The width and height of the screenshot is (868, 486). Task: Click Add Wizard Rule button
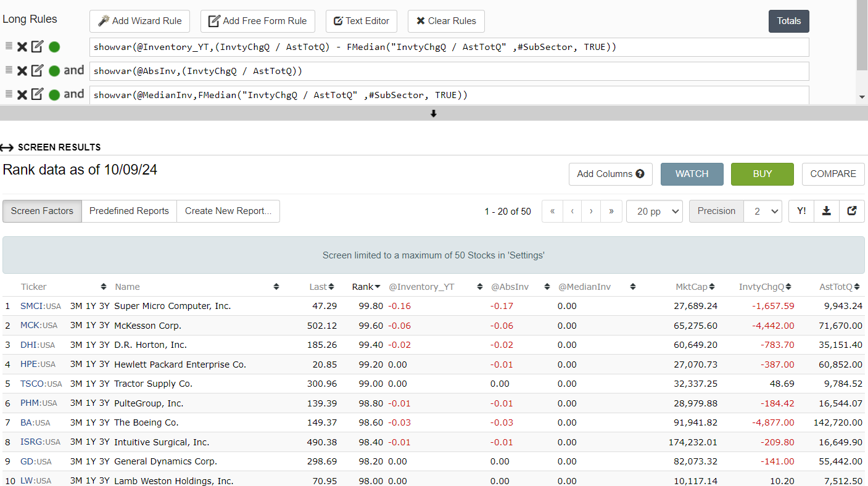pyautogui.click(x=139, y=21)
